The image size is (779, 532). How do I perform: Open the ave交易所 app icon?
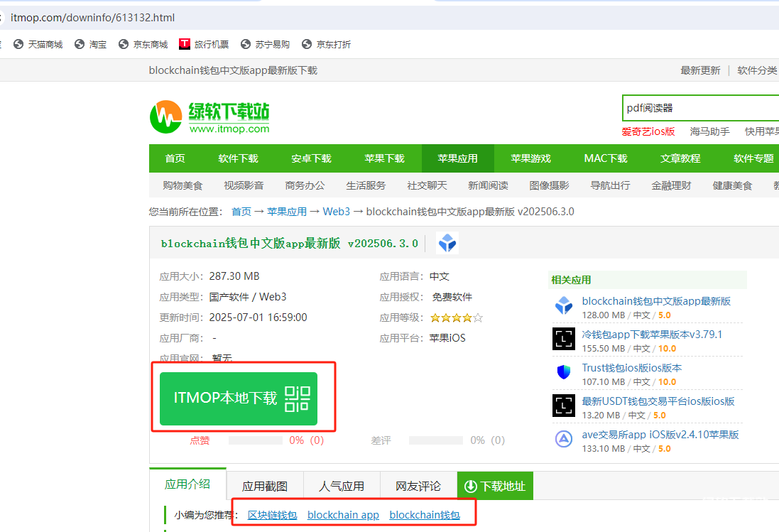pyautogui.click(x=564, y=439)
